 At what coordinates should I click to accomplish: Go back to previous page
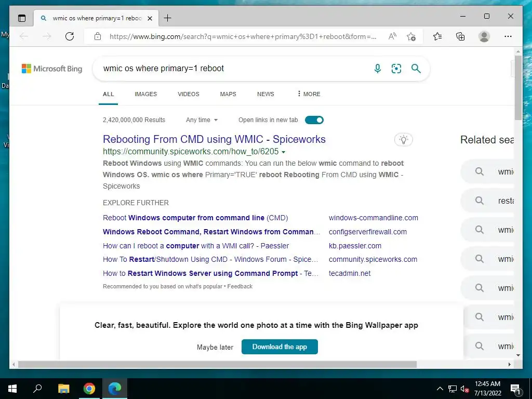[24, 36]
